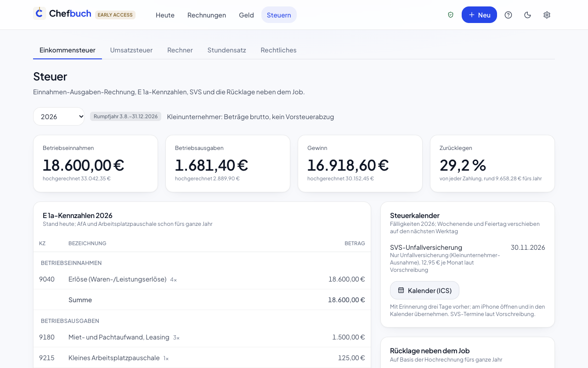Click the due date 30.11.2026
This screenshot has height=368, width=588.
point(528,247)
